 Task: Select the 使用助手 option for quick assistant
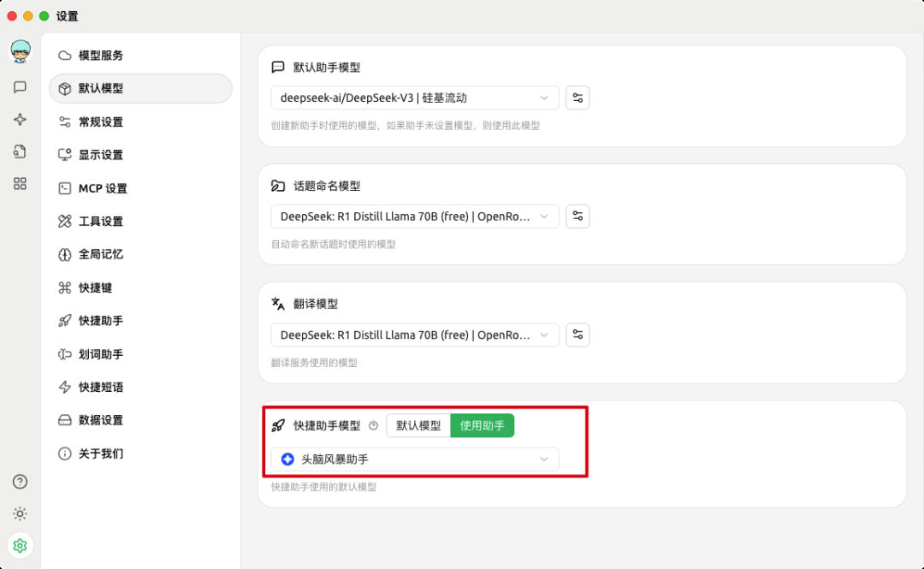point(482,426)
